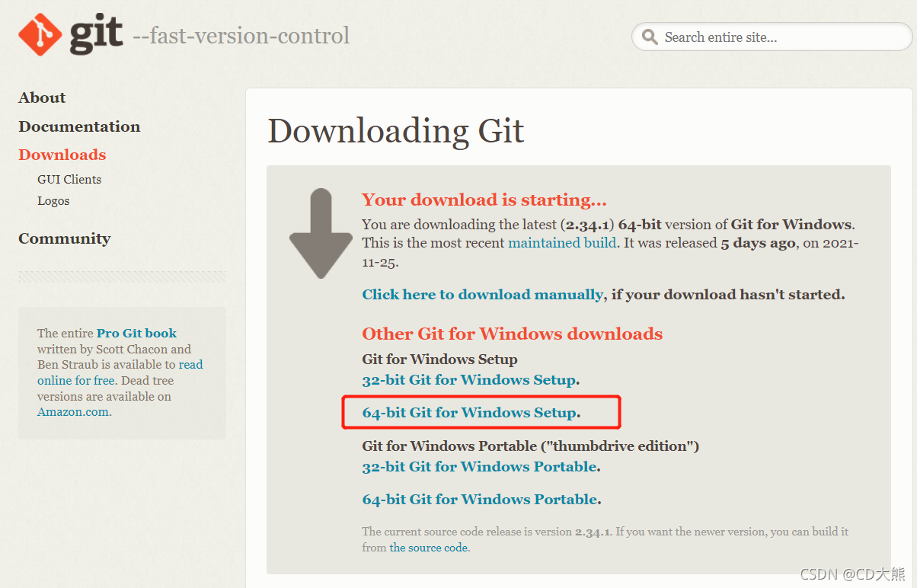Download 64-bit Git for Windows Setup
The image size is (917, 588).
tap(469, 412)
